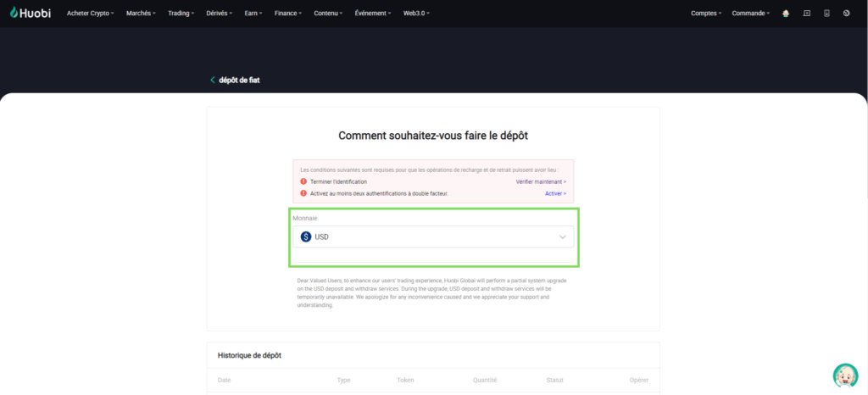The image size is (868, 395).
Task: Click the Statut column header
Action: (554, 380)
